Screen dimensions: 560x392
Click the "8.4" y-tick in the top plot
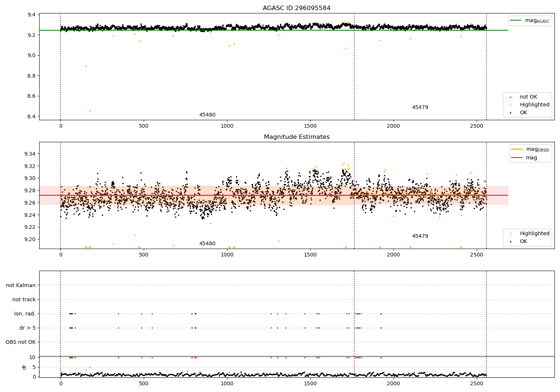32,116
